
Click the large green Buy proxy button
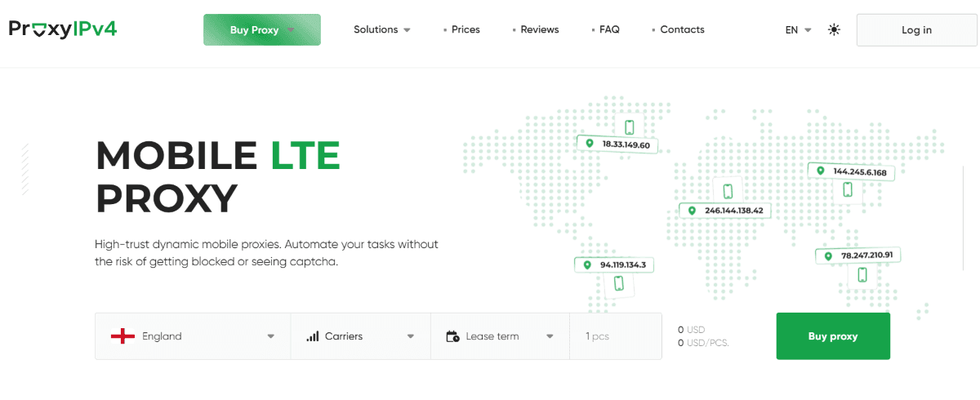pos(833,336)
